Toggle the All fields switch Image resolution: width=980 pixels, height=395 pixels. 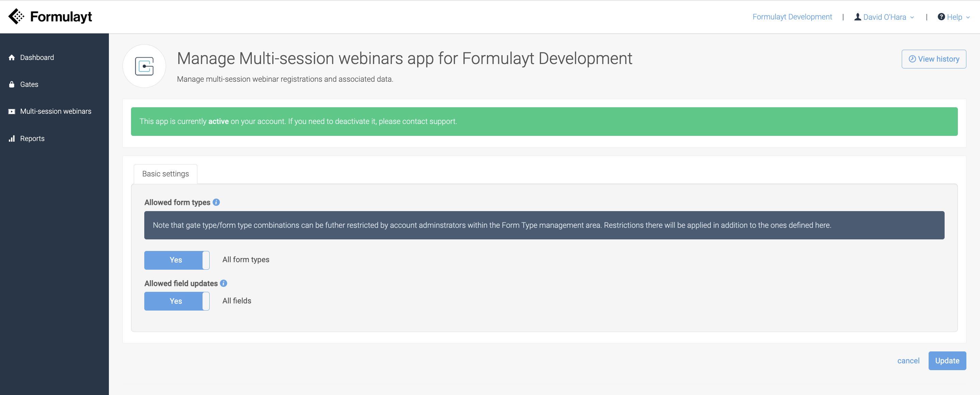tap(177, 301)
